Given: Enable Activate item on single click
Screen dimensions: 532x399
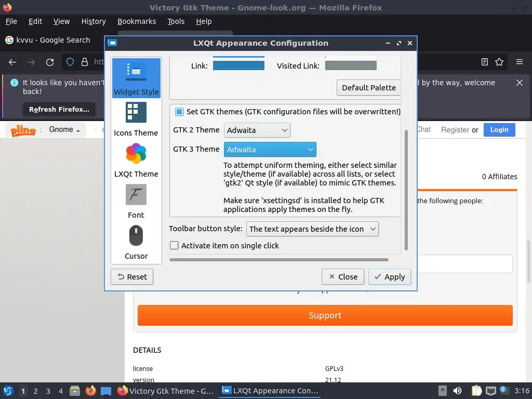Looking at the screenshot, I should (174, 245).
